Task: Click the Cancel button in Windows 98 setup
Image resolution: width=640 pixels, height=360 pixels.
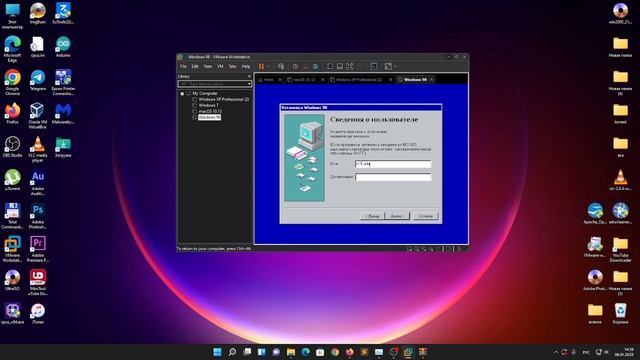Action: coord(426,216)
